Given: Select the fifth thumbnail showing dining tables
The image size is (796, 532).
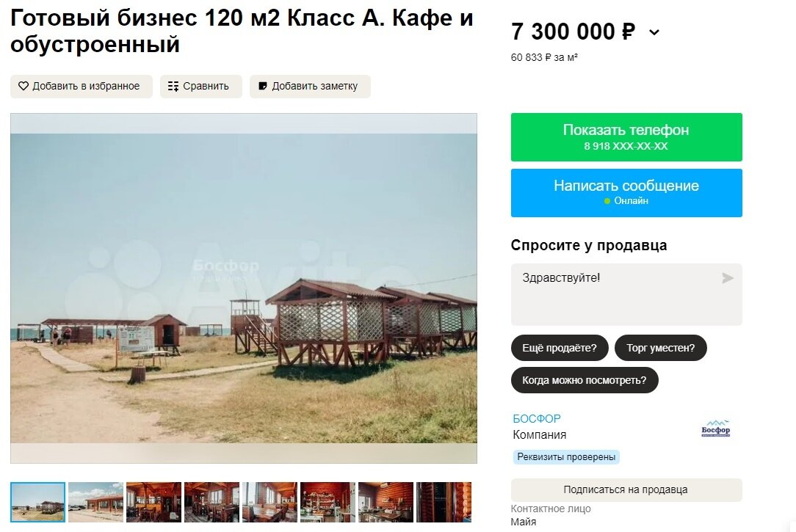Looking at the screenshot, I should point(269,502).
